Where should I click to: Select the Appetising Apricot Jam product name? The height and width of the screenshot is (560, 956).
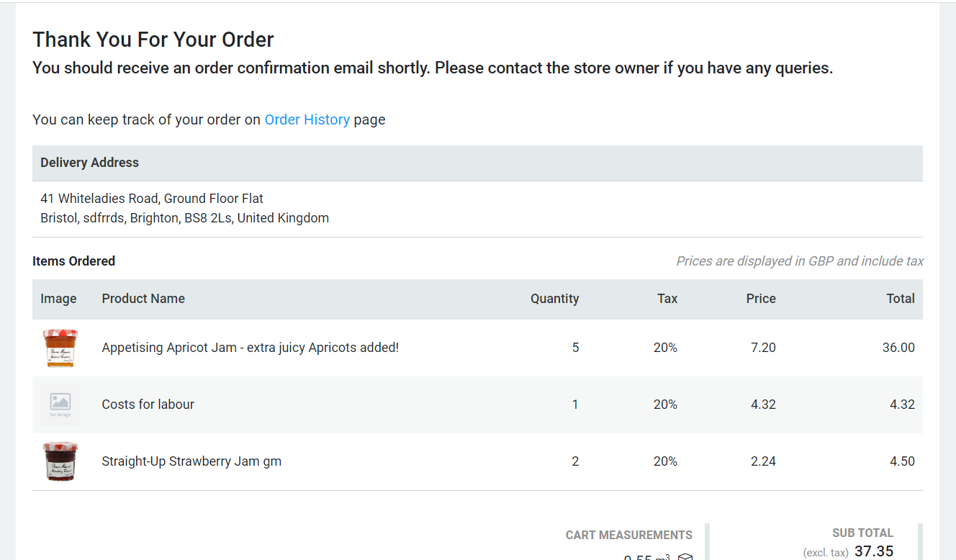pyautogui.click(x=250, y=347)
